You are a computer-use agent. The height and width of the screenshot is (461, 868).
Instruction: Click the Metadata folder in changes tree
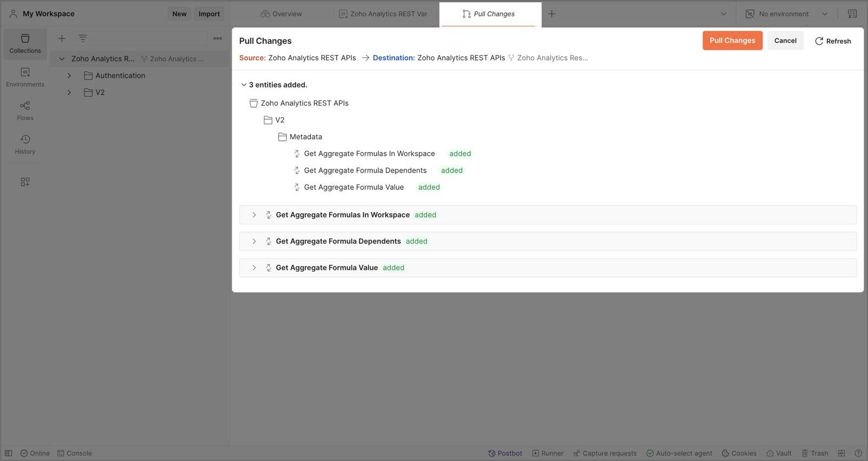(x=300, y=137)
